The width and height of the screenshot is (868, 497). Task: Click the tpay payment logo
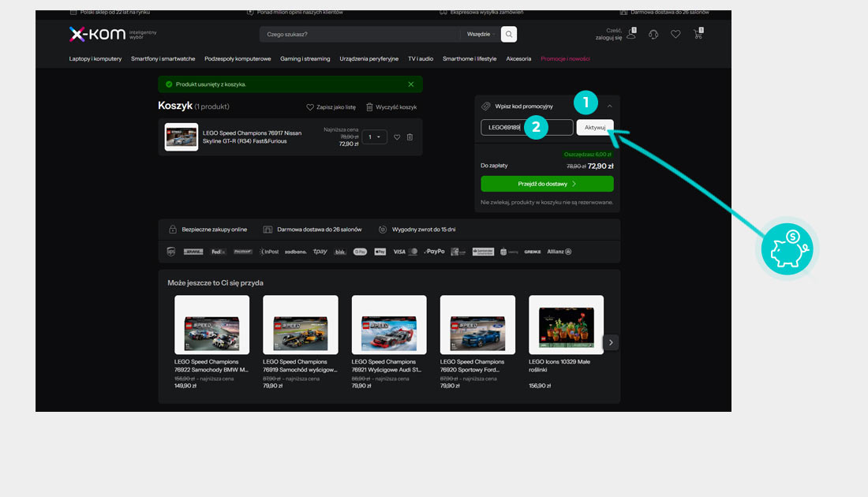click(x=320, y=252)
